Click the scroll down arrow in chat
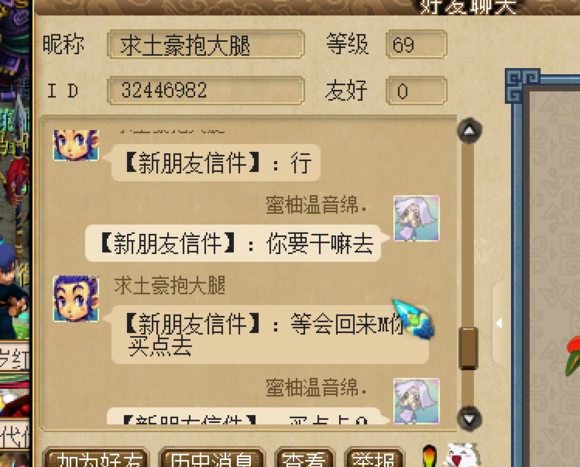Image resolution: width=580 pixels, height=467 pixels. click(x=469, y=419)
